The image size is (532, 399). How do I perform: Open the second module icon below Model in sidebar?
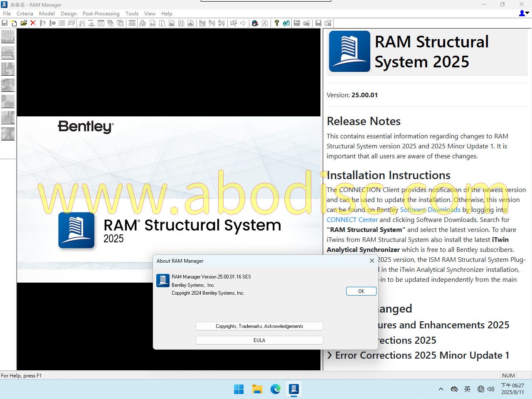7,53
